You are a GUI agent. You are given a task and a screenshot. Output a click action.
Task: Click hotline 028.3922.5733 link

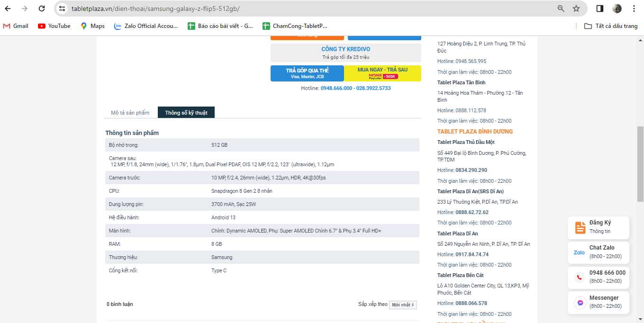click(x=373, y=88)
